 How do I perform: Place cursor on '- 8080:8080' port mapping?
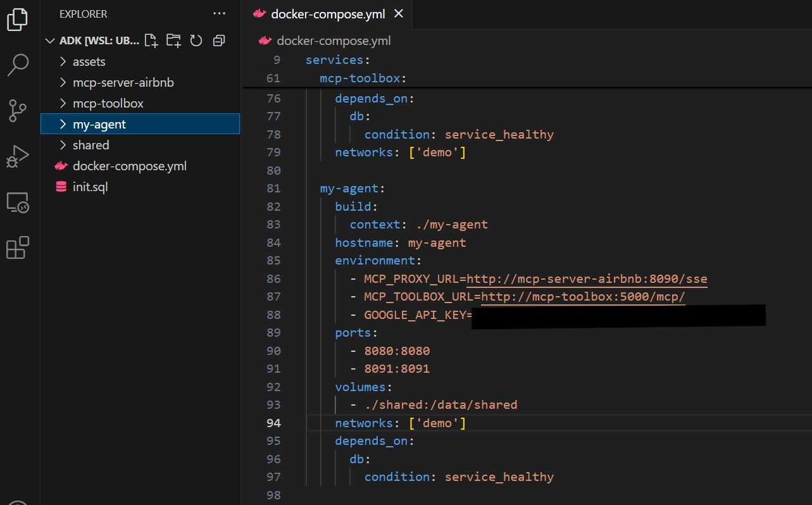pyautogui.click(x=389, y=351)
